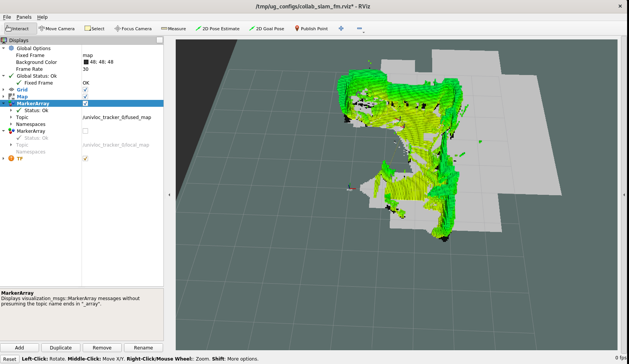Screen dimensions: 629x364
Task: Click the Publish Point tool
Action: 311,29
